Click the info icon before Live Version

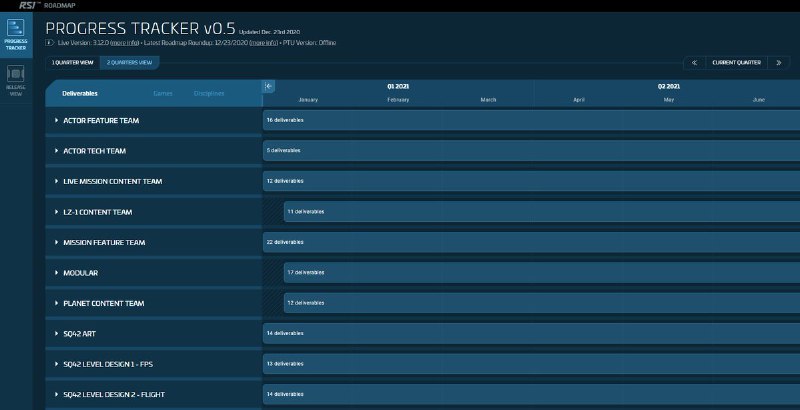(x=50, y=44)
